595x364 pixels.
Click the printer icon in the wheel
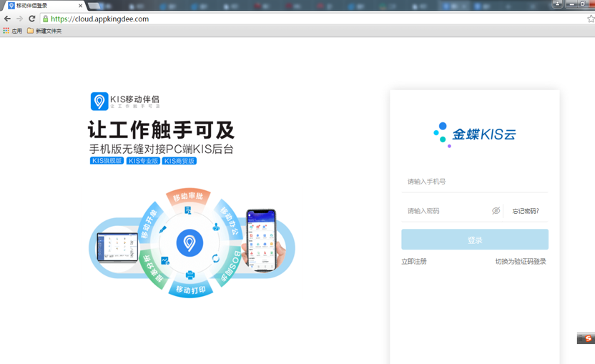click(x=190, y=275)
